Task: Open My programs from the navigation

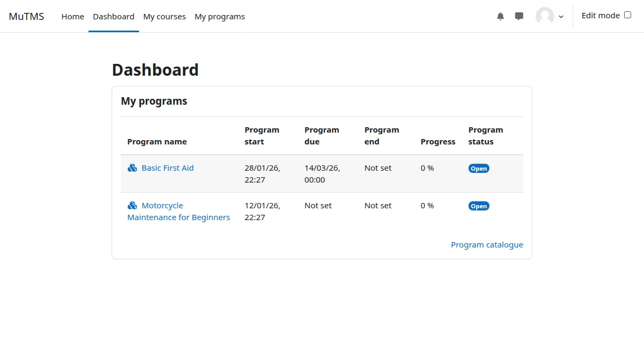Action: (x=219, y=16)
